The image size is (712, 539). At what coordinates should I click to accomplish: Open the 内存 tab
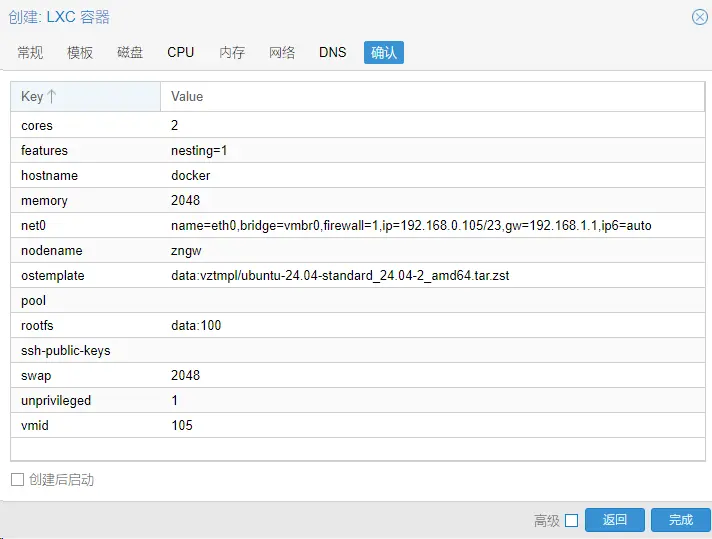click(232, 52)
